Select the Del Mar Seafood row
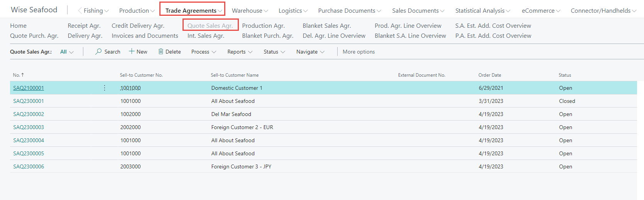Image resolution: width=644 pixels, height=200 pixels. pyautogui.click(x=231, y=114)
